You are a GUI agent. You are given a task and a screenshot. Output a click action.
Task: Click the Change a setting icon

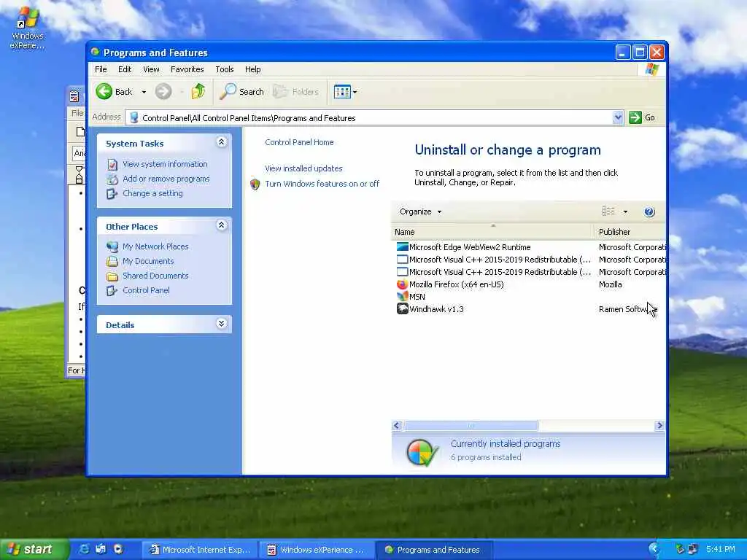tap(112, 194)
